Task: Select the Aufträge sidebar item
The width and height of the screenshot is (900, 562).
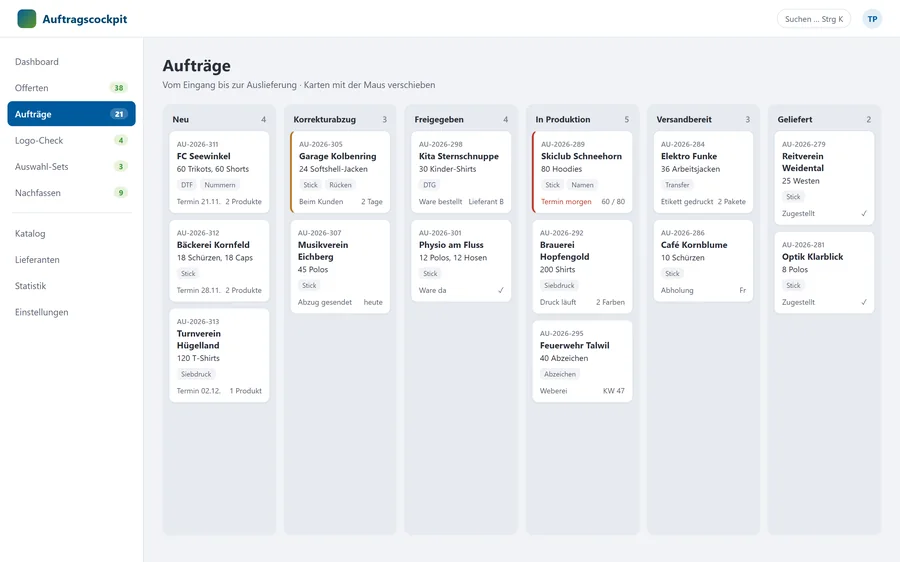Action: (71, 114)
